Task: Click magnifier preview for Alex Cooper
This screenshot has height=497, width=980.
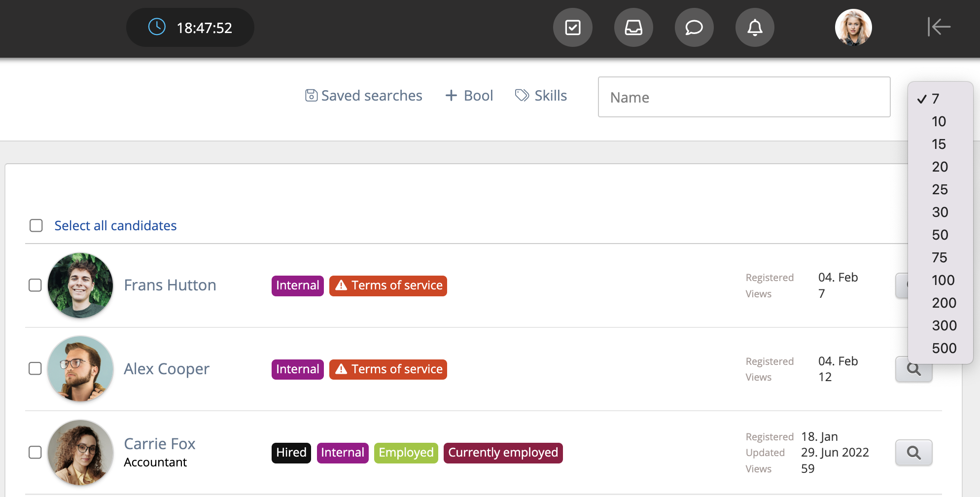Action: pyautogui.click(x=913, y=370)
